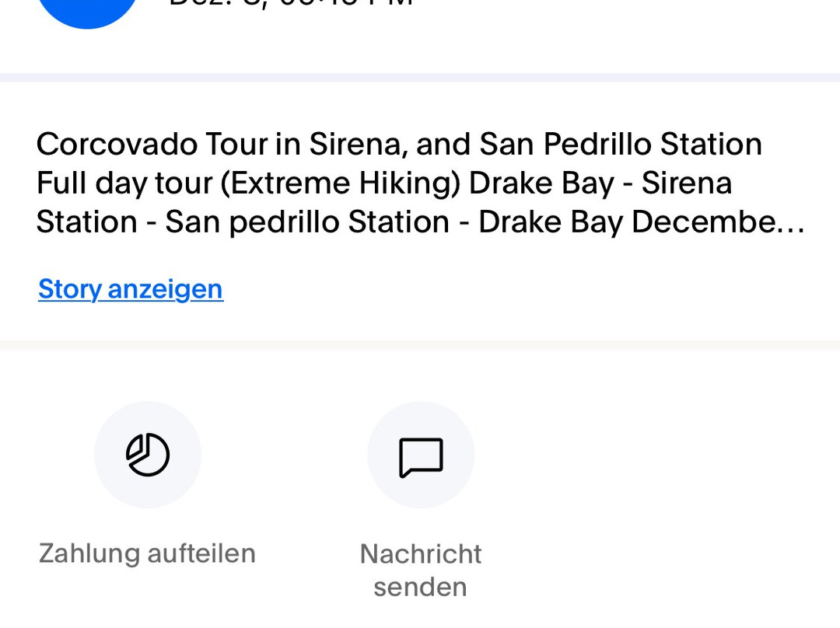Screen dimensions: 840x628
Task: Tap the pie chart split payment icon
Action: (x=148, y=455)
